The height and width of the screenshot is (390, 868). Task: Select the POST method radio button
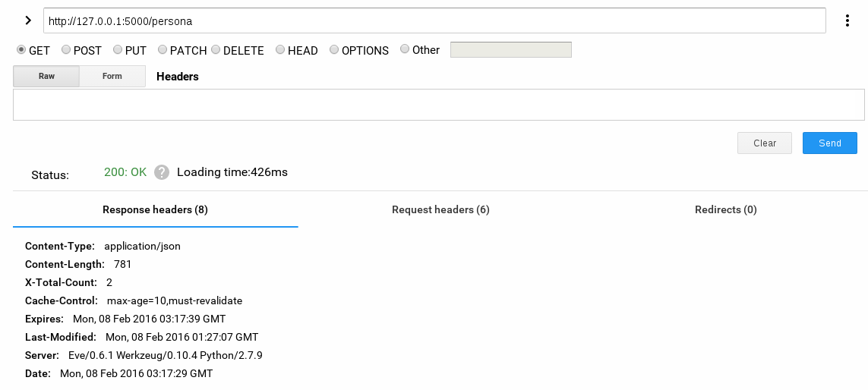tap(66, 50)
